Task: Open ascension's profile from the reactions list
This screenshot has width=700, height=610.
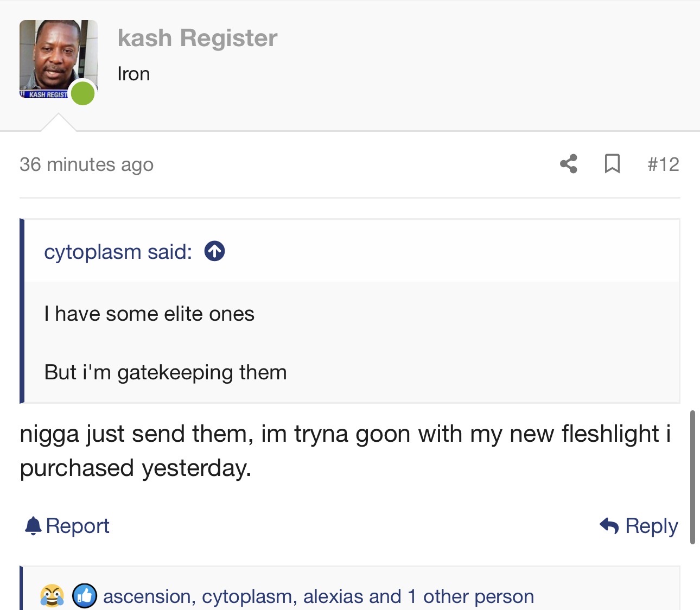Action: tap(147, 596)
